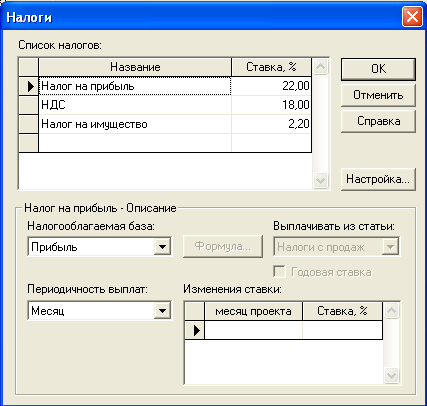This screenshot has width=427, height=406.
Task: Click the Ставка, % header in rate changes table
Action: pos(342,311)
